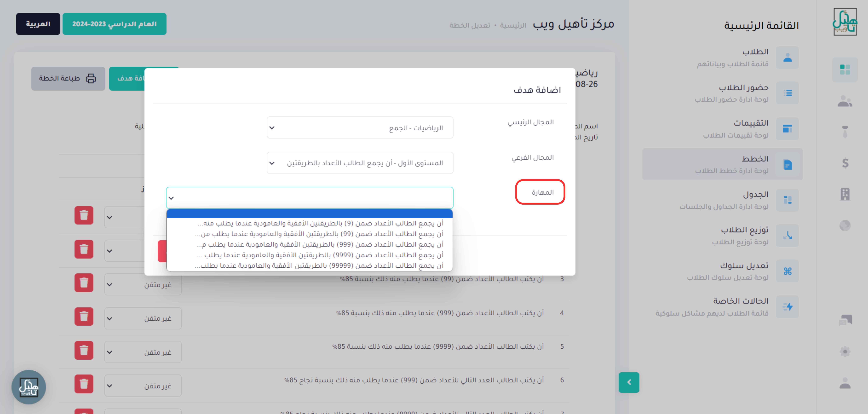Open the floating Tahil chat bubble
This screenshot has height=414, width=868.
click(x=29, y=387)
